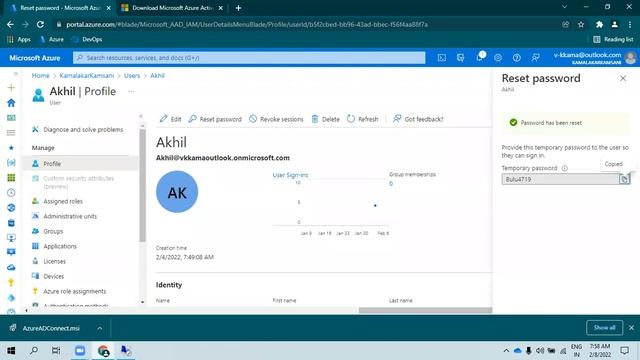Image resolution: width=640 pixels, height=360 pixels.
Task: Open the Dashboard icon in left sidebar
Action: coord(11,118)
